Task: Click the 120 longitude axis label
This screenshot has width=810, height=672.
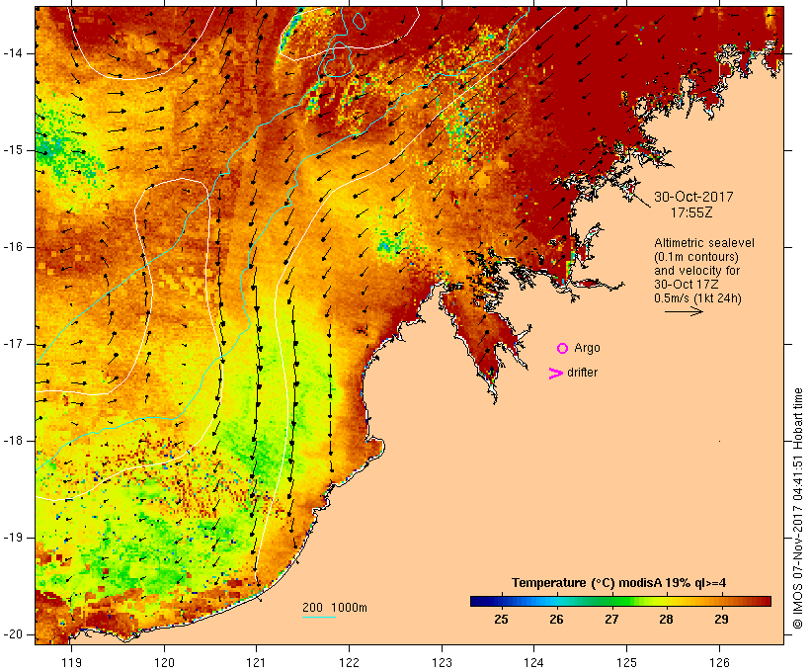Action: 164,663
